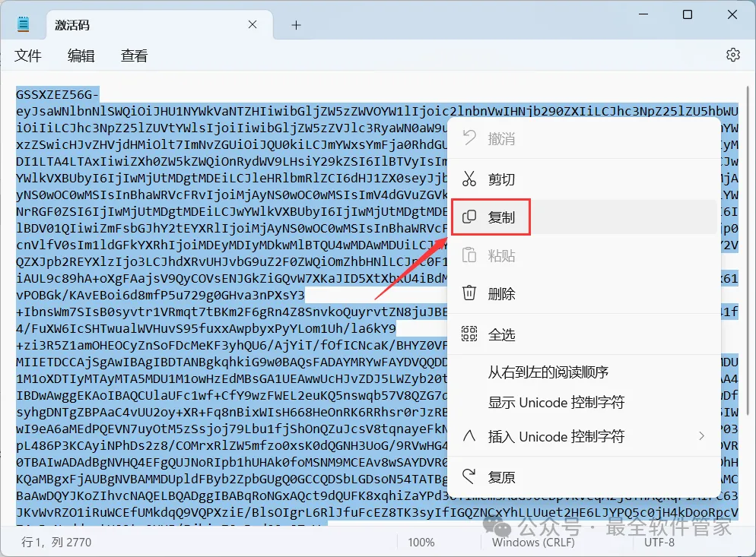The height and width of the screenshot is (557, 756).
Task: Close the 激活码 tab
Action: pos(253,24)
